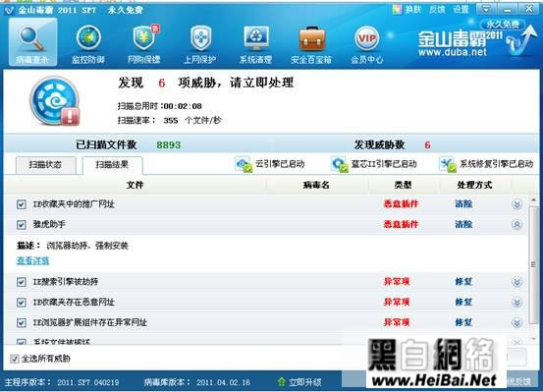The width and height of the screenshot is (543, 392).
Task: Uncheck the IE收藏夹中的推广网址 checkbox
Action: pos(22,204)
